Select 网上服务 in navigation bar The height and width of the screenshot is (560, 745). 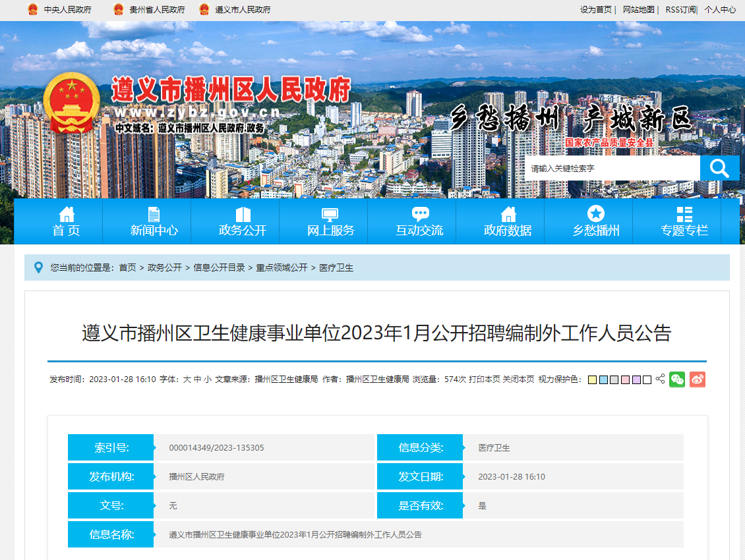[330, 230]
